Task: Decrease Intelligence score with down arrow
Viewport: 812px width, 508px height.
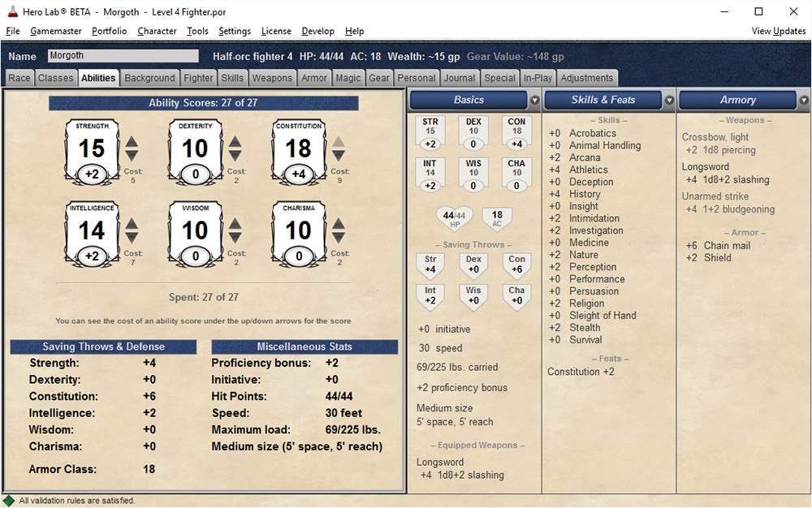Action: tap(132, 238)
